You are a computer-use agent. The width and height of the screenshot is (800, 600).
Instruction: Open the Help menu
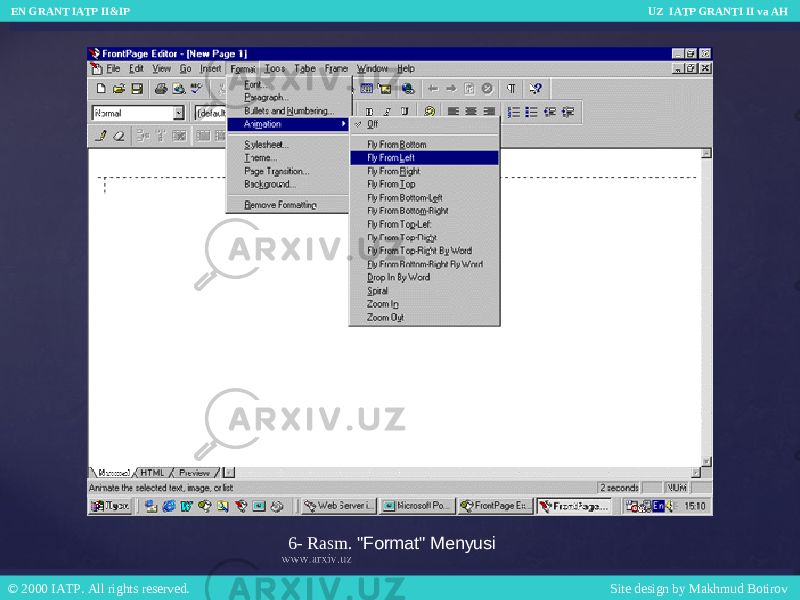click(406, 68)
